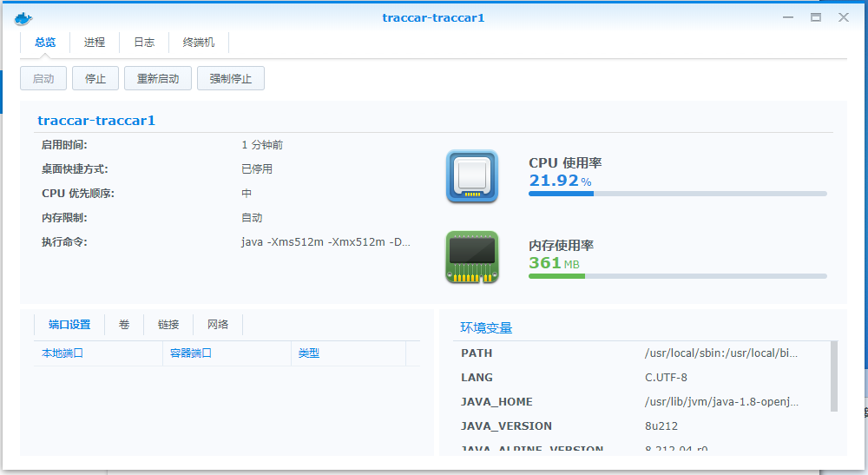Screen dimensions: 868x475
Task: Click the CPU usage chip icon
Action: point(472,176)
